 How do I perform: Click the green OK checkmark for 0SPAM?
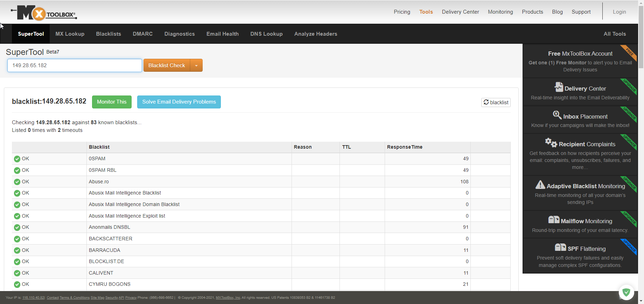click(17, 159)
